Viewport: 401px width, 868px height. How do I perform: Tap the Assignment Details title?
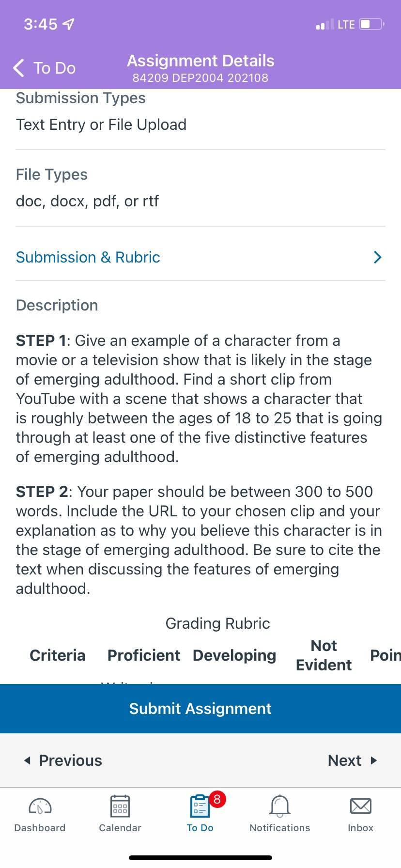[200, 61]
